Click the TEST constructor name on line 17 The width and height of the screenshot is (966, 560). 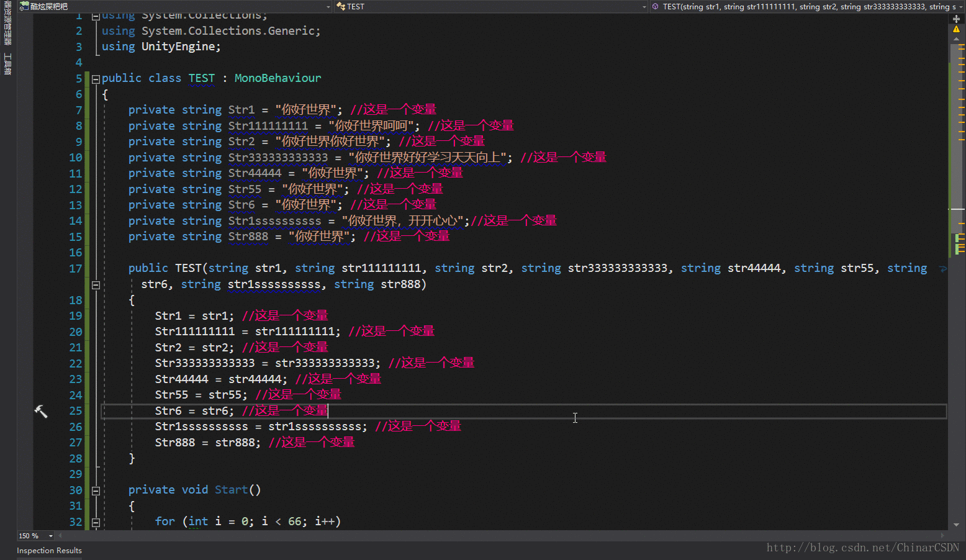189,268
